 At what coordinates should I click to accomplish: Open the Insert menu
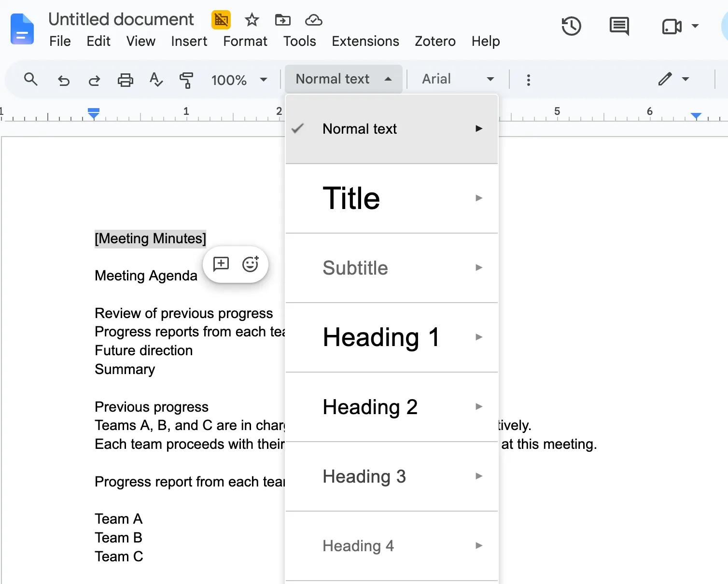coord(189,42)
